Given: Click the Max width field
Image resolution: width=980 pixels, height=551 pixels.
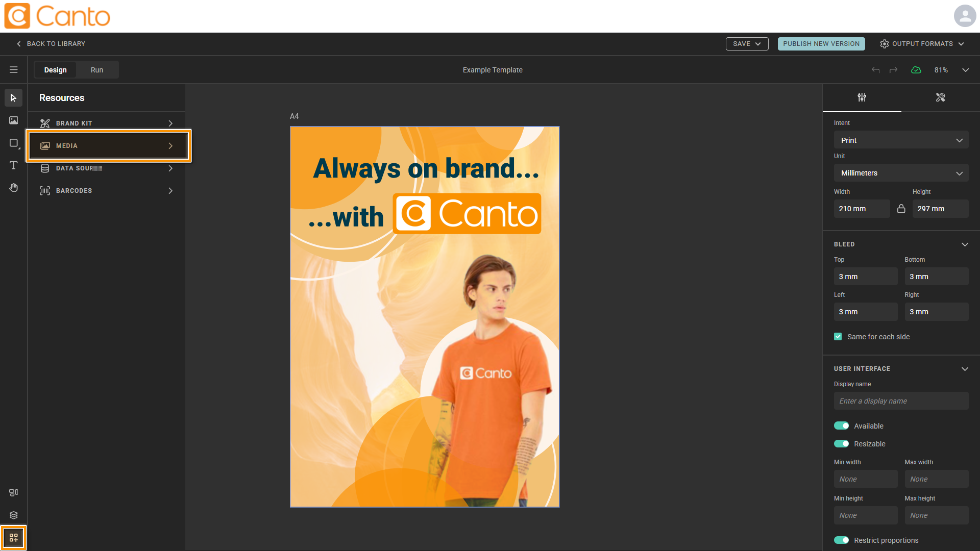Looking at the screenshot, I should (x=937, y=479).
